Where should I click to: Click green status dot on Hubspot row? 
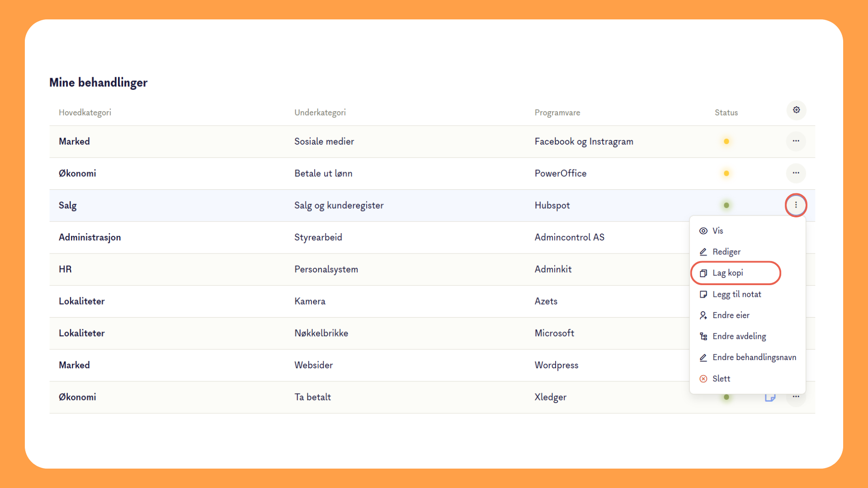point(726,205)
